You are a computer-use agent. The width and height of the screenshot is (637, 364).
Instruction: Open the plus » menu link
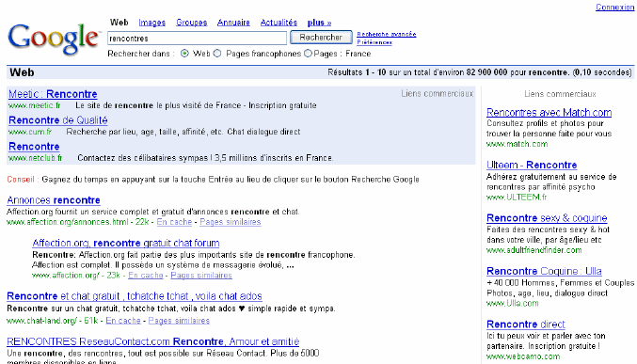click(319, 23)
